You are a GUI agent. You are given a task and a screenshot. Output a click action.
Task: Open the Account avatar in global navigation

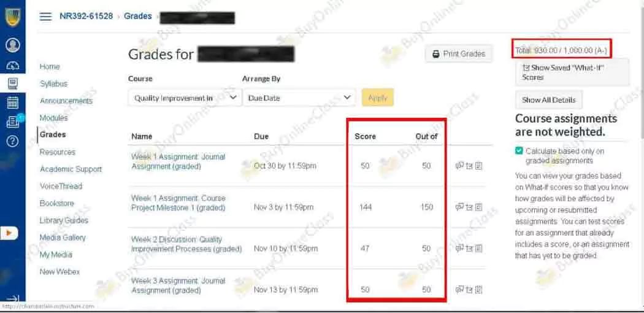[13, 45]
